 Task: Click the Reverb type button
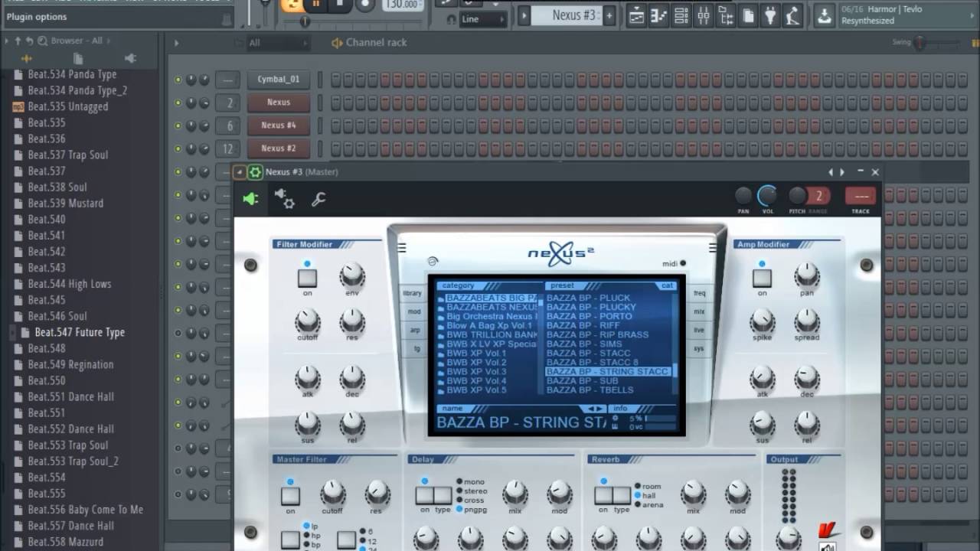[622, 495]
